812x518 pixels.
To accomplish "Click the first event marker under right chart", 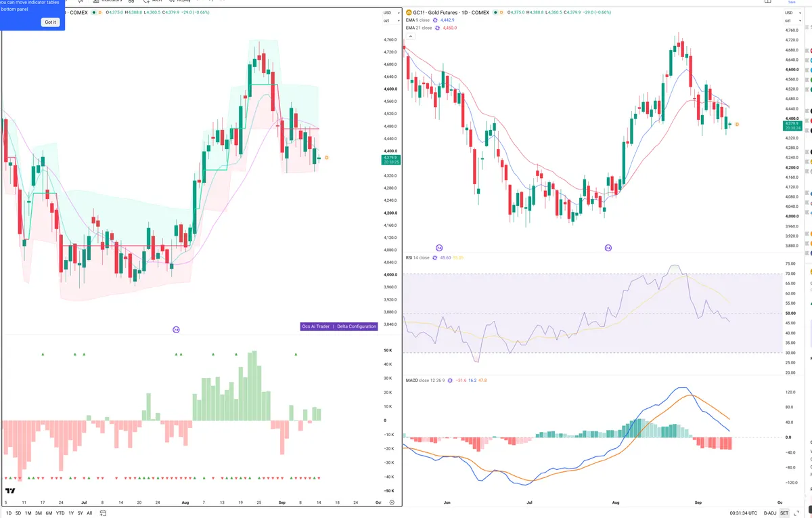I will click(439, 249).
